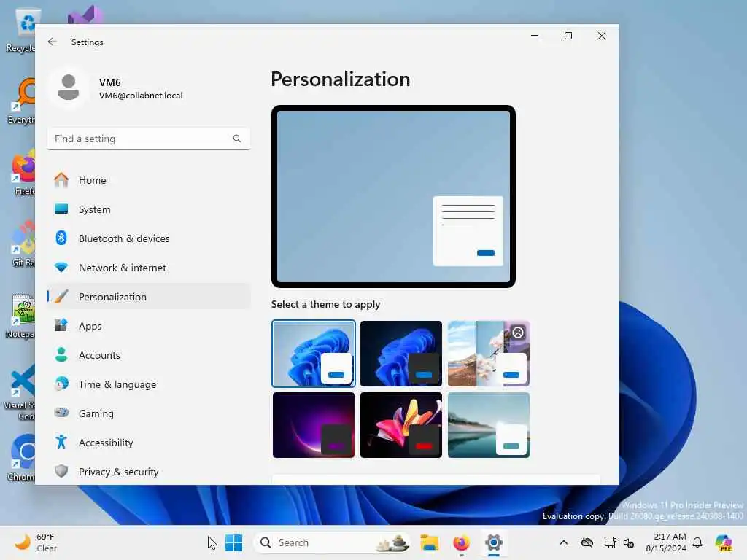Open the Gaming settings page
Viewport: 747px width, 560px height.
149,413
